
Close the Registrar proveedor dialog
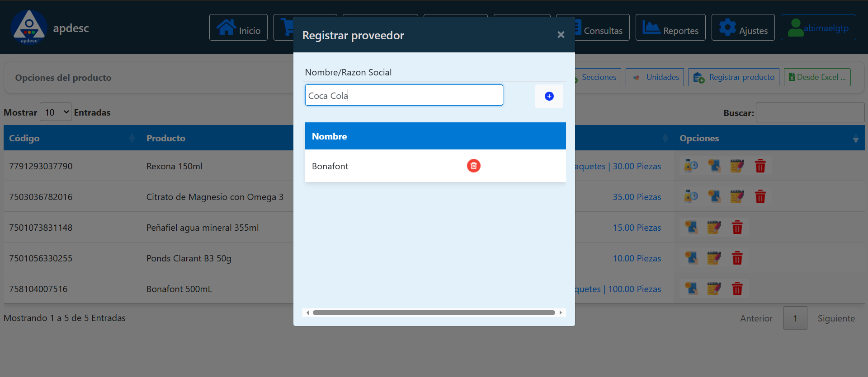click(x=561, y=35)
